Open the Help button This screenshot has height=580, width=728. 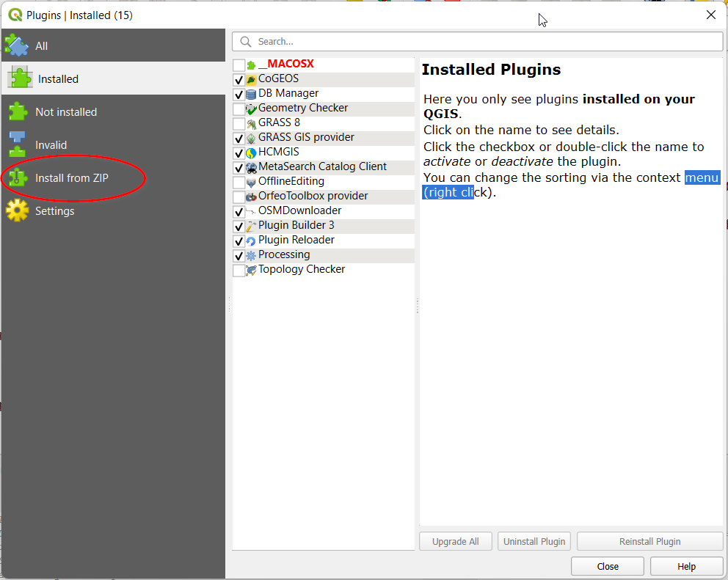pyautogui.click(x=686, y=567)
